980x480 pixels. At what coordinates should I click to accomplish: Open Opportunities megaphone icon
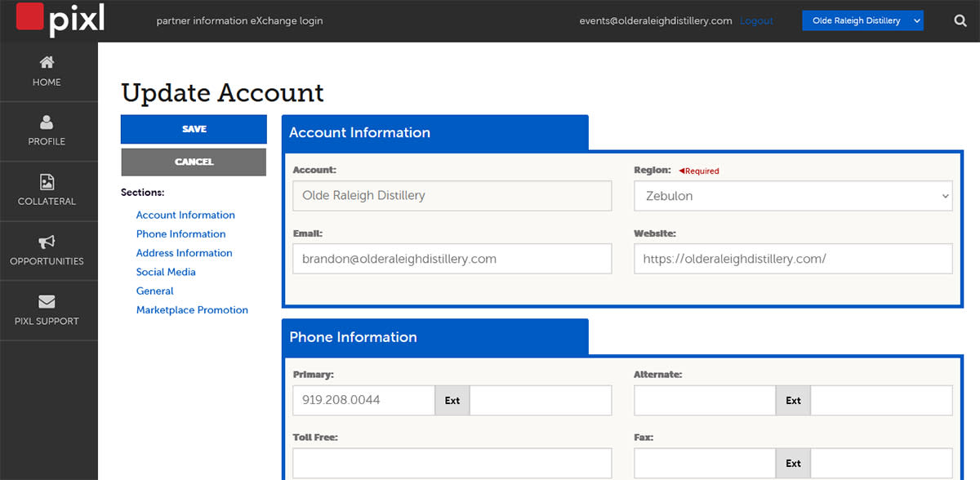(47, 242)
